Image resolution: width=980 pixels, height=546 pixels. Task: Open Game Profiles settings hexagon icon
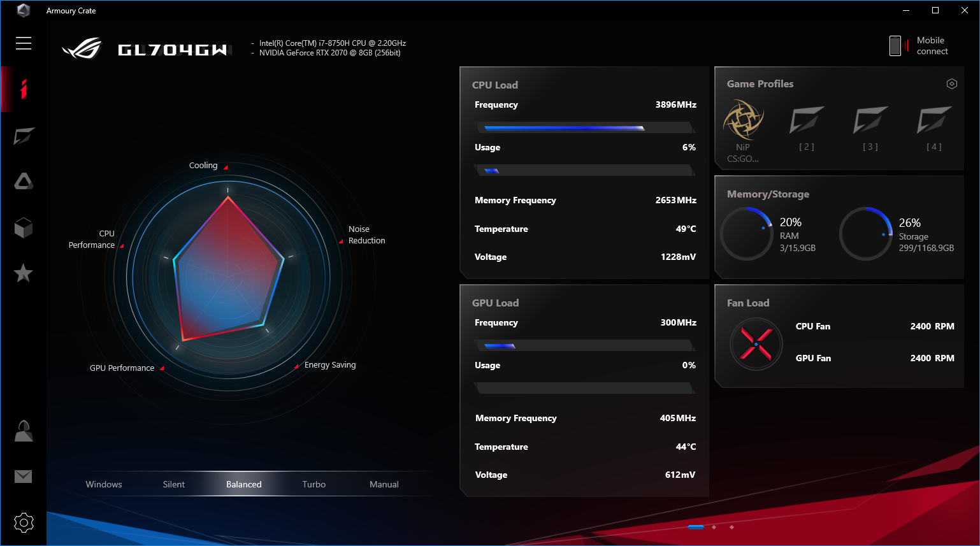[x=952, y=84]
